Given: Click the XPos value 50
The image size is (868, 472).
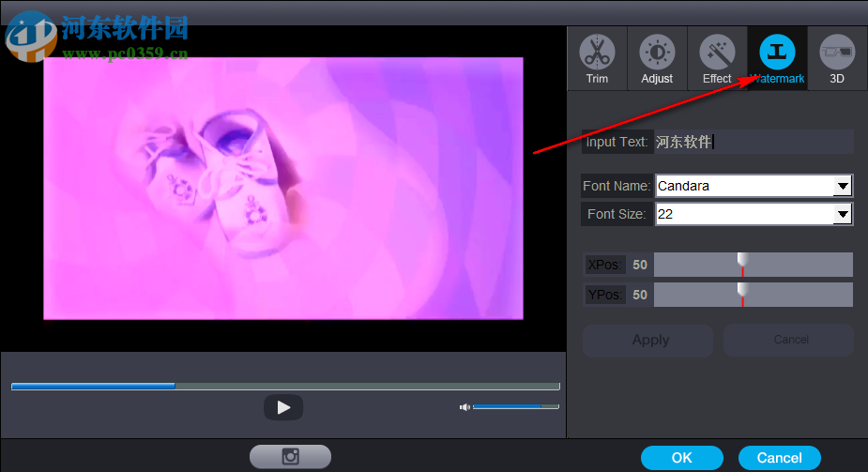Looking at the screenshot, I should (640, 265).
